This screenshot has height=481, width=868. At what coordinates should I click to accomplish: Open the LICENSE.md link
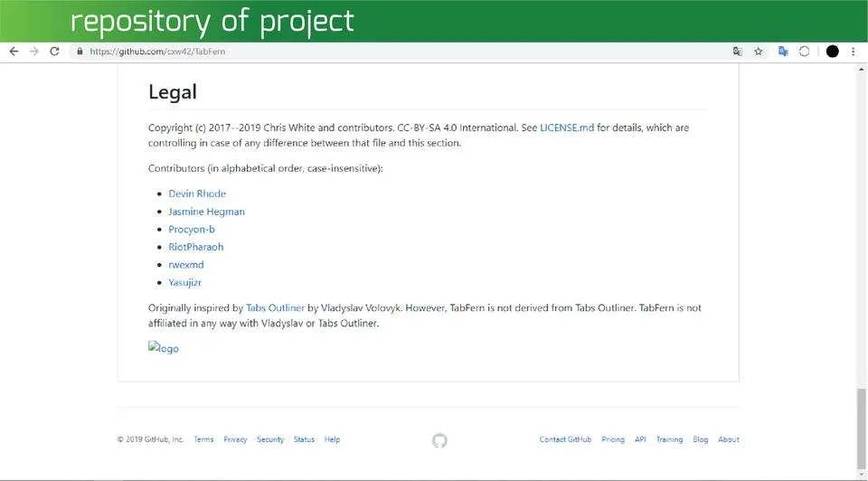(567, 127)
